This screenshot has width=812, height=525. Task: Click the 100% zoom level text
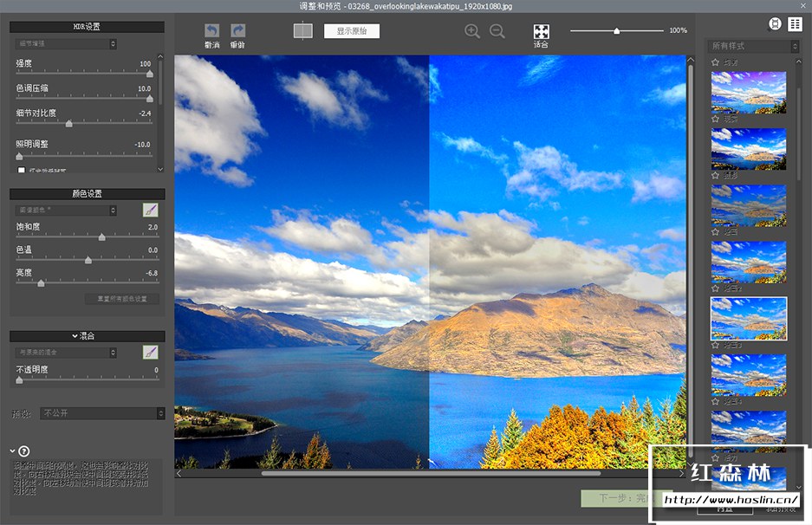click(x=678, y=30)
